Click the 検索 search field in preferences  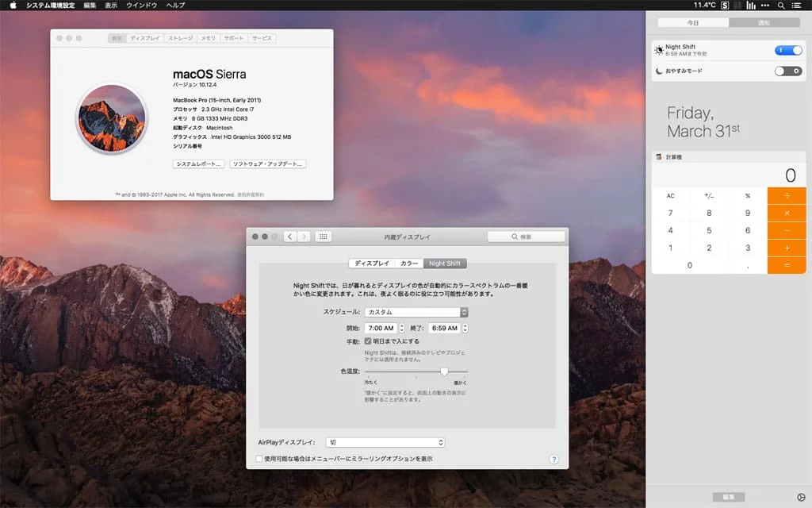[527, 237]
